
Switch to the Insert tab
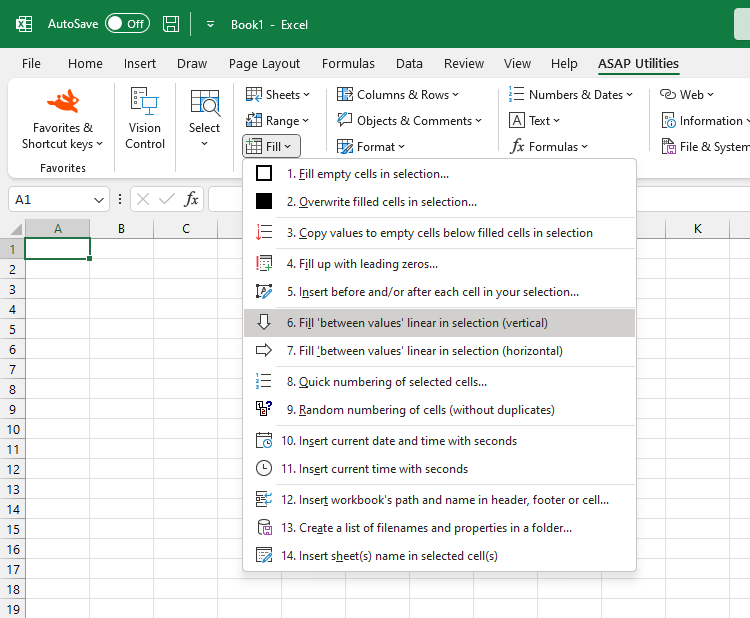[x=140, y=64]
